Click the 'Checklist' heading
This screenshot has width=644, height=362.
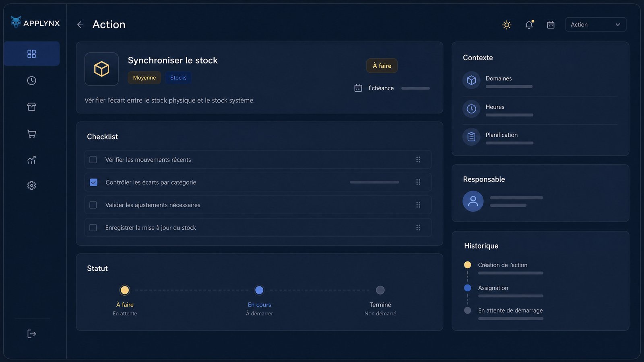point(102,137)
